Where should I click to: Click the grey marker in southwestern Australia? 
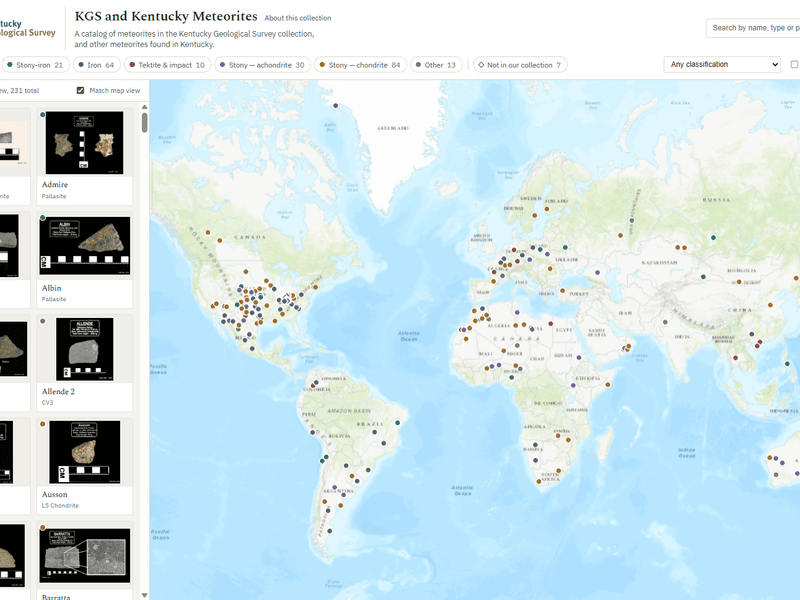(x=776, y=474)
